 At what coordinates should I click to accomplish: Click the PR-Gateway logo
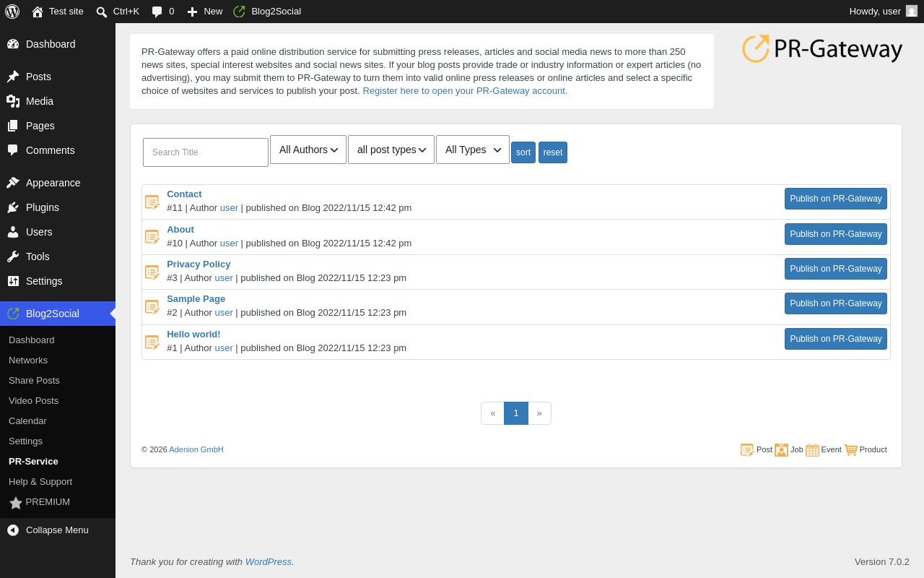pyautogui.click(x=822, y=49)
